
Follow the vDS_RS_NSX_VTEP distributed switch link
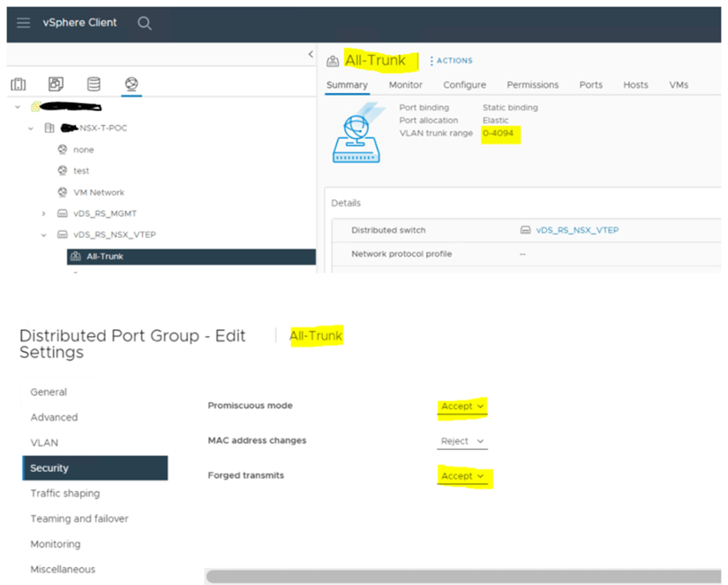577,230
